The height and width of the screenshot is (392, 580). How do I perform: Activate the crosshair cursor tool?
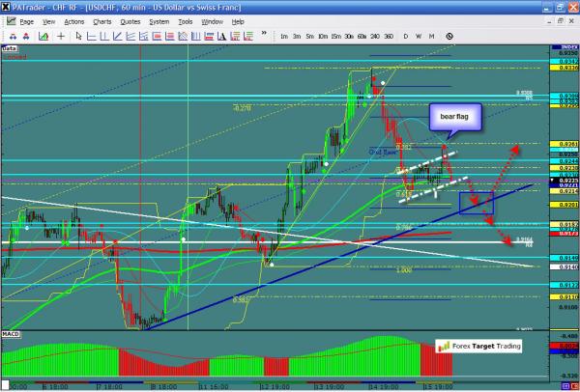[61, 36]
